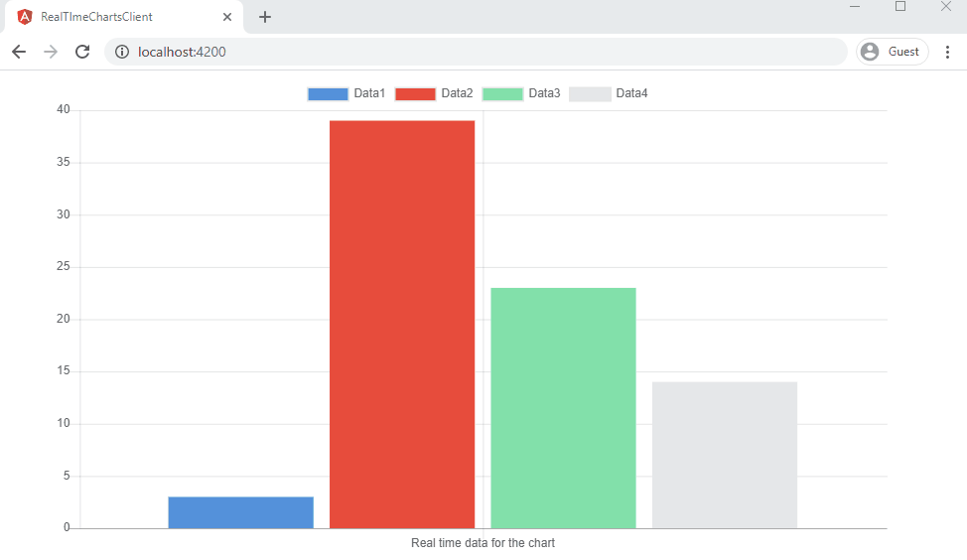Click the gray Data4 bar

pos(725,455)
